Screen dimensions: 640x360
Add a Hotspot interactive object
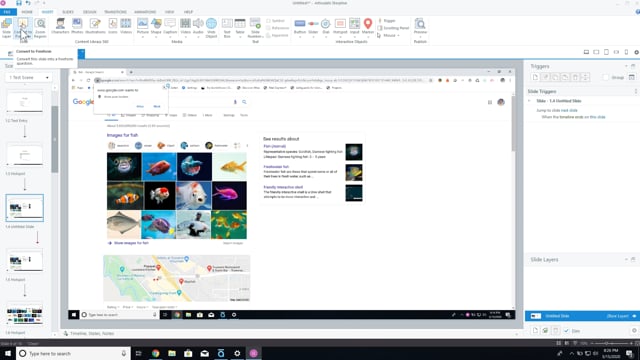coord(340,26)
